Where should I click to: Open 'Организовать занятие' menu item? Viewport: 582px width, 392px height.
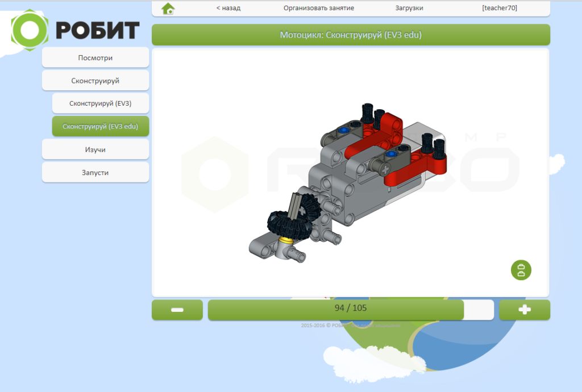click(319, 8)
